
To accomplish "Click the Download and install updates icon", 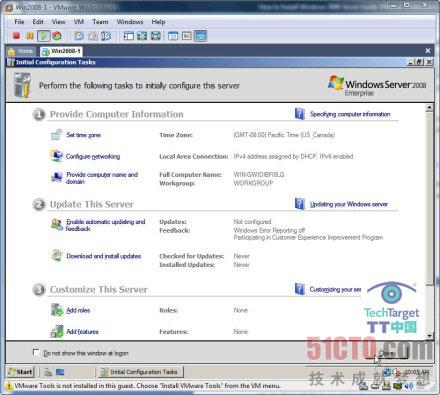I will pyautogui.click(x=57, y=256).
